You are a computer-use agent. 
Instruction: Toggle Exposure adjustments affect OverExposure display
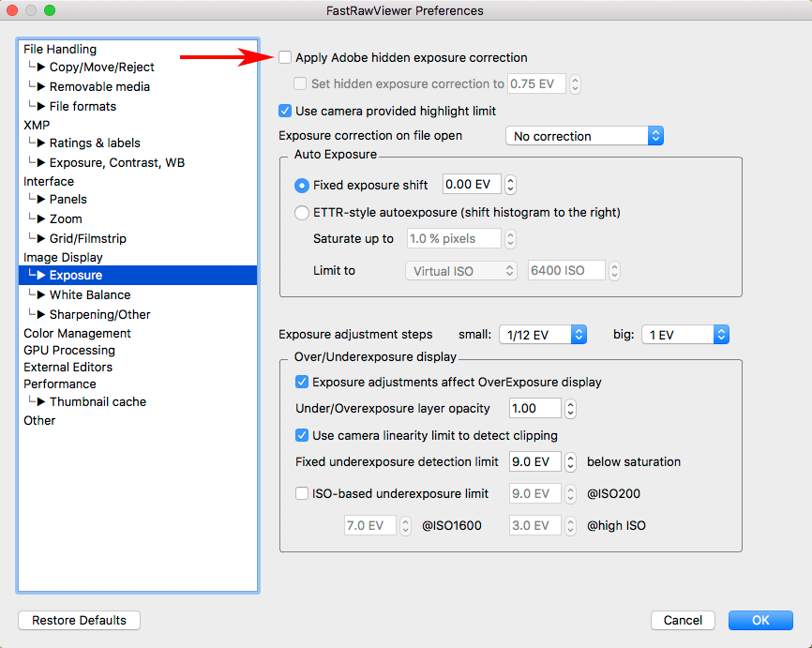tap(302, 382)
